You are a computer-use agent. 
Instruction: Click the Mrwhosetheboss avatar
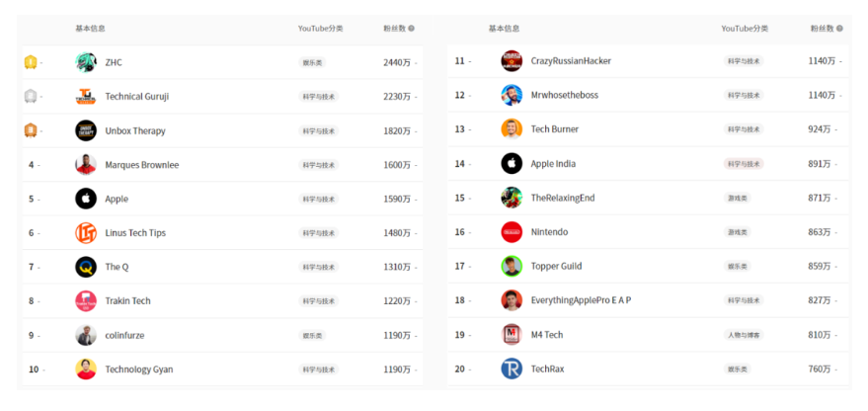click(512, 95)
